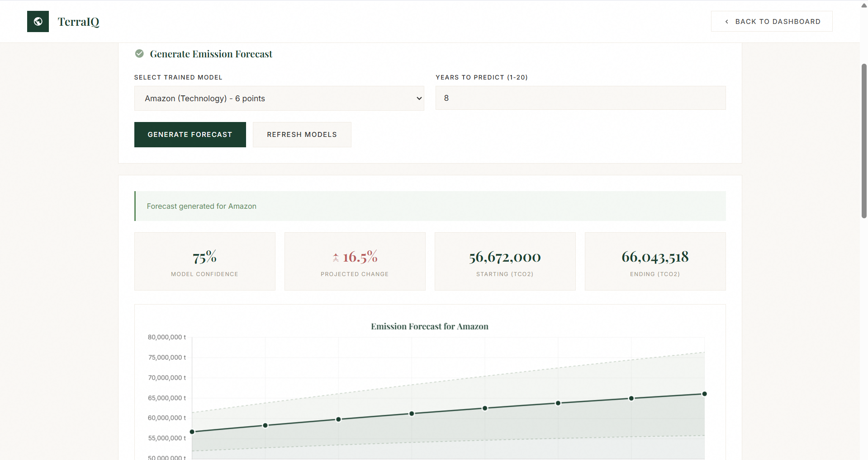Click the 75,000,000 t axis label

167,357
